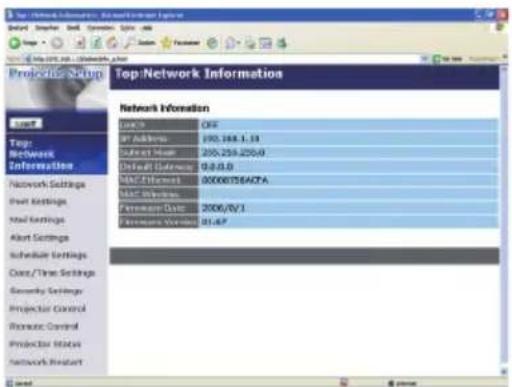Click the Internet zone status bar indicator

coord(402,383)
